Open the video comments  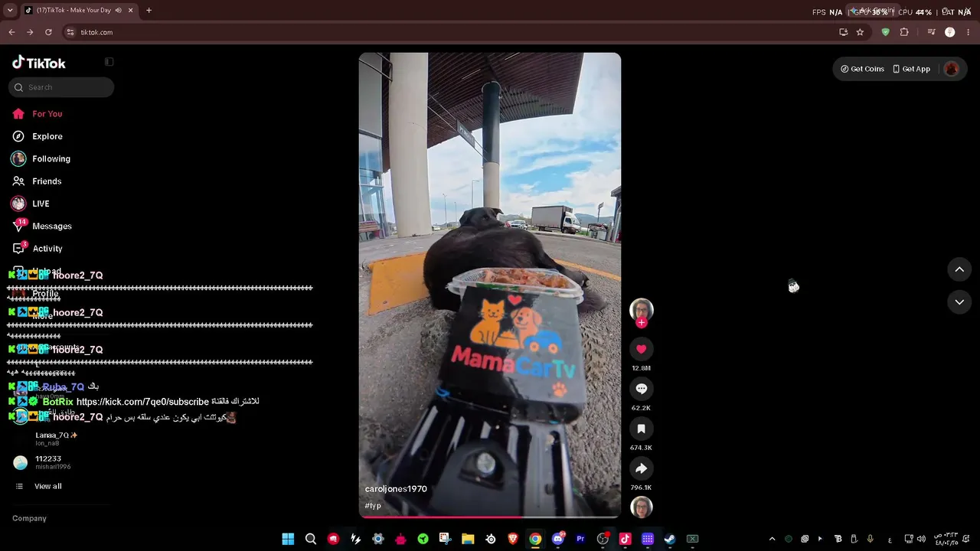(x=642, y=389)
